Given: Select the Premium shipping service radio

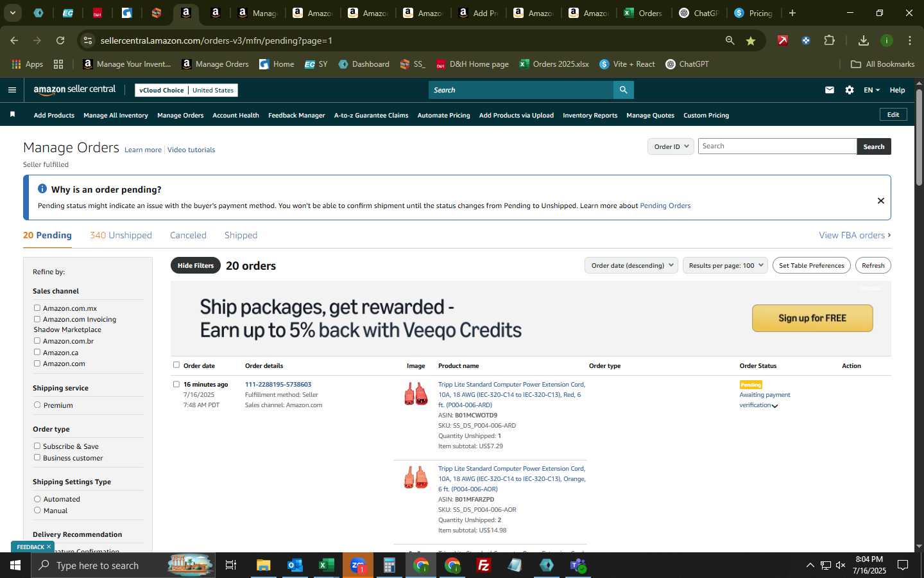Looking at the screenshot, I should tap(37, 405).
